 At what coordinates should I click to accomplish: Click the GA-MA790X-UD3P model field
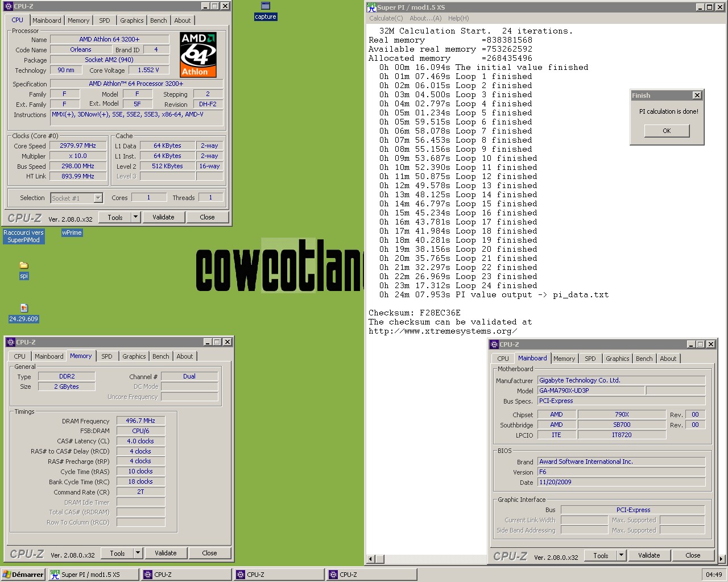coord(591,390)
